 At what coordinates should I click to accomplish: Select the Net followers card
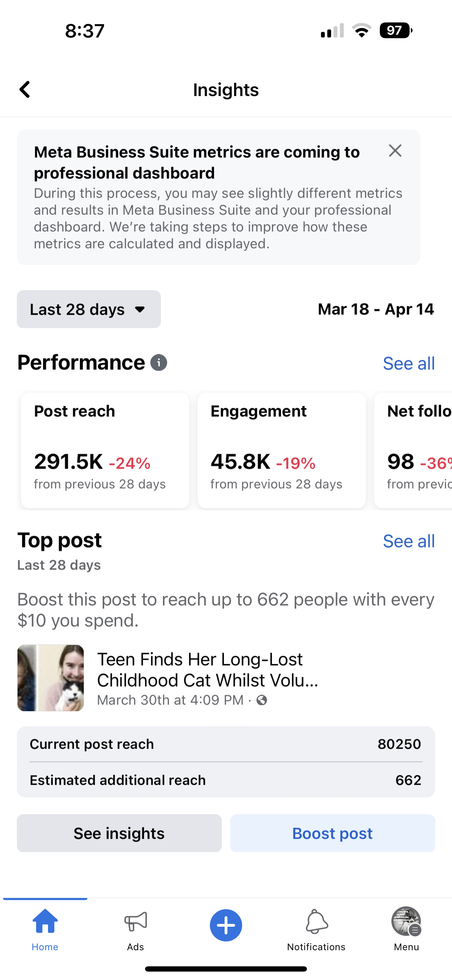[x=413, y=450]
